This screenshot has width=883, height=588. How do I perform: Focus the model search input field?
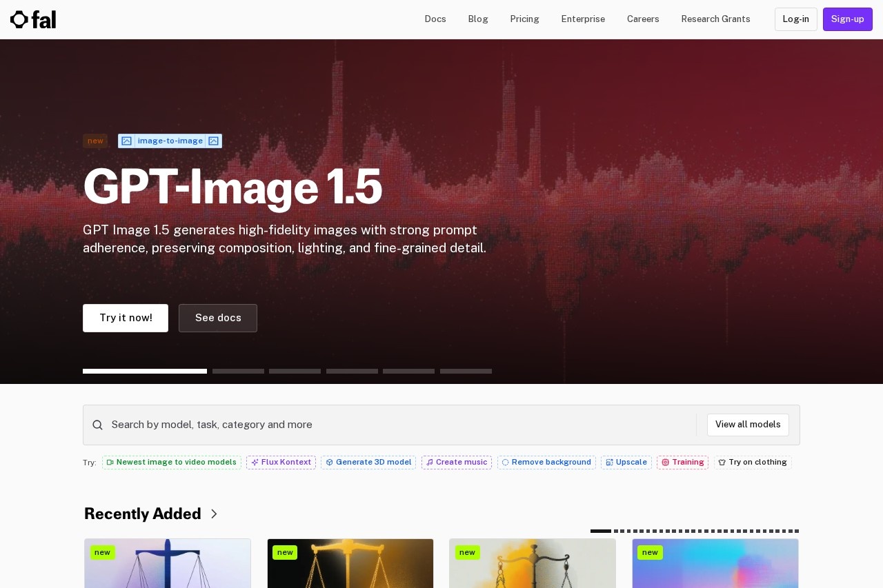point(400,425)
